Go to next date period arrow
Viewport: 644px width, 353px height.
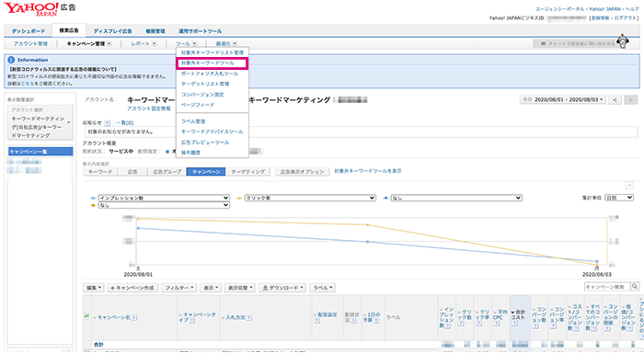point(631,100)
